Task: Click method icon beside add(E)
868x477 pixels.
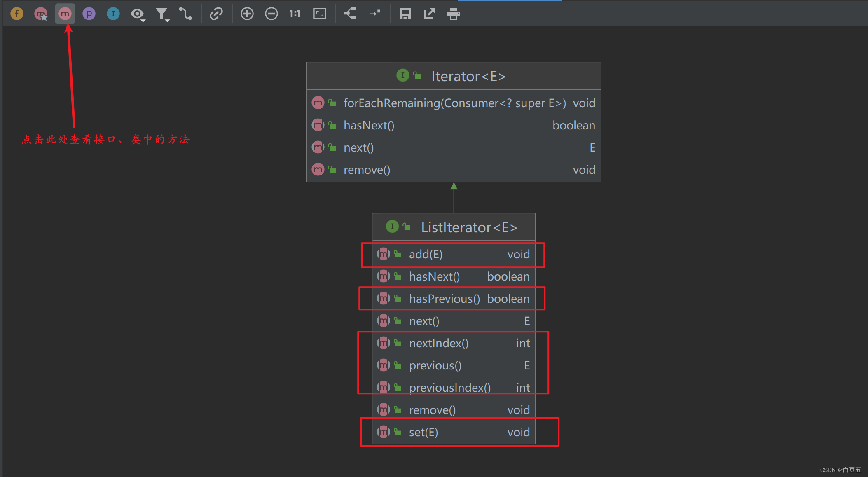Action: (x=383, y=254)
